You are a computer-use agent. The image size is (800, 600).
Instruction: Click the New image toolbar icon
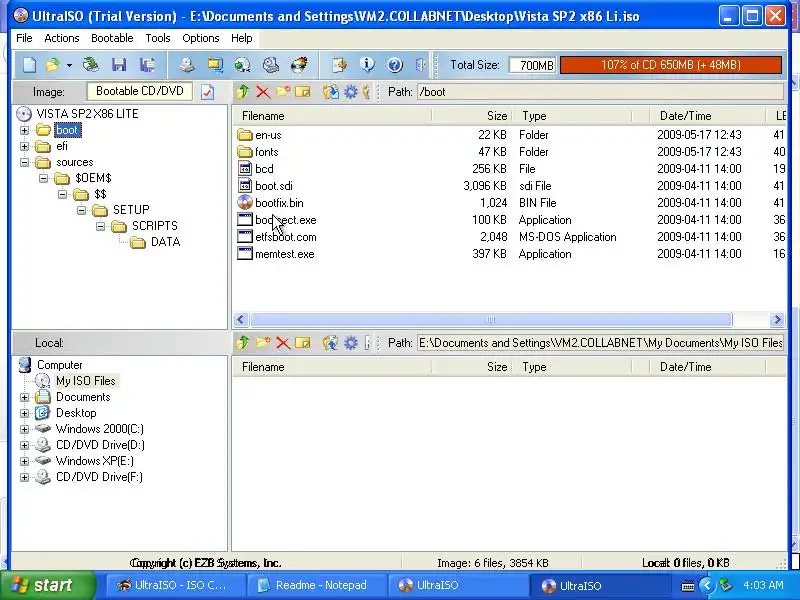[29, 65]
